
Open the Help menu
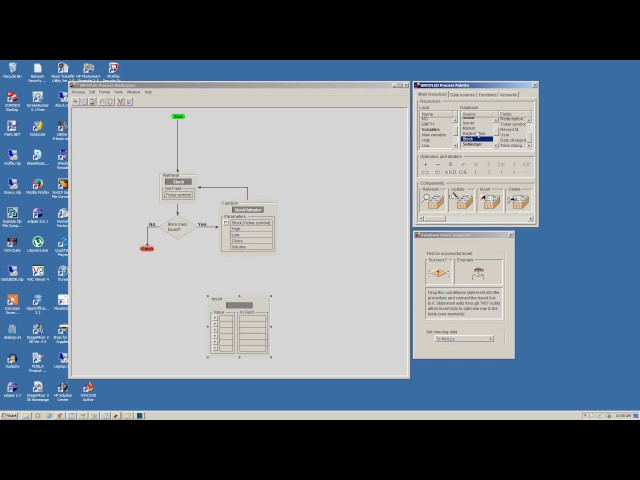click(x=148, y=92)
